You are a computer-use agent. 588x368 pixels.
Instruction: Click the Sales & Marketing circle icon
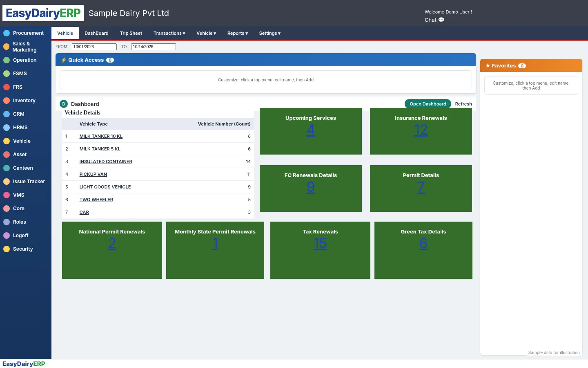[x=7, y=47]
